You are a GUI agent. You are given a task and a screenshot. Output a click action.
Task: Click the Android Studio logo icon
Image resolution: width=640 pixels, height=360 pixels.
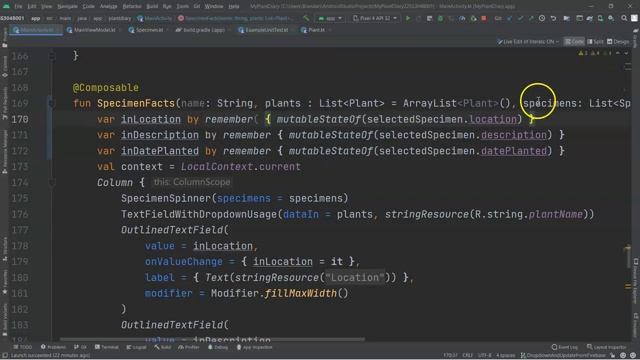click(6, 6)
